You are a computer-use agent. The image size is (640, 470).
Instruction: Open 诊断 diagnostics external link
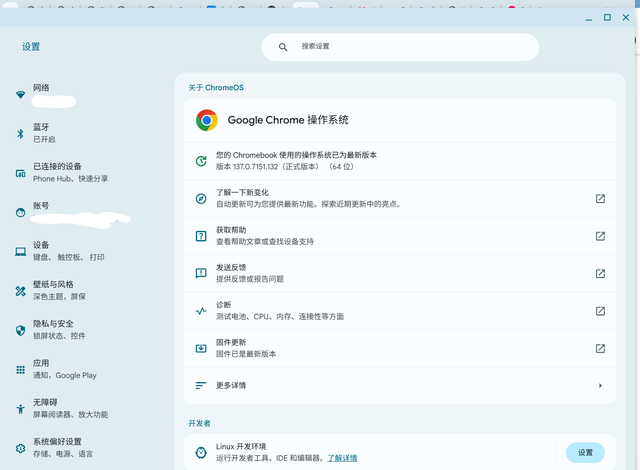pyautogui.click(x=600, y=311)
